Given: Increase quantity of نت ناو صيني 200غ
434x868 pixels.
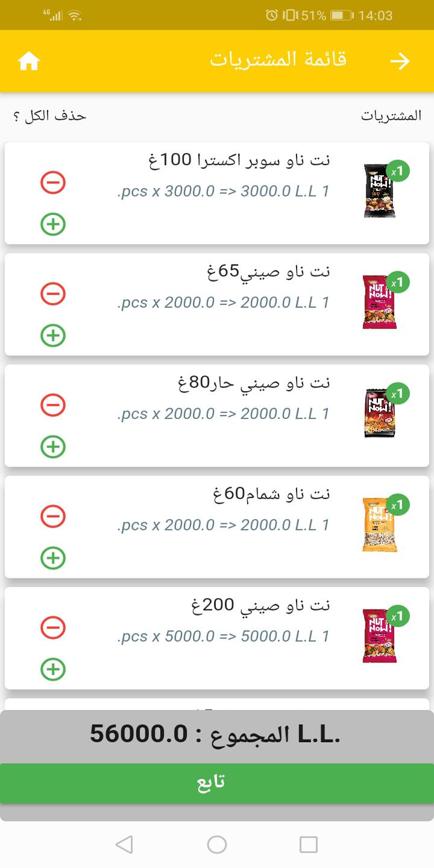Looking at the screenshot, I should (53, 669).
